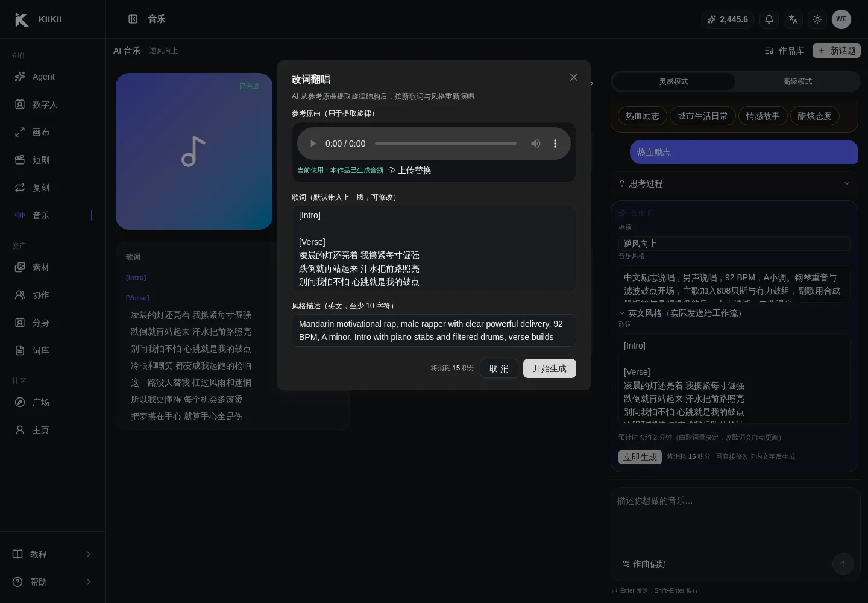The width and height of the screenshot is (868, 603).
Task: Click the send arrow button
Action: (x=843, y=564)
